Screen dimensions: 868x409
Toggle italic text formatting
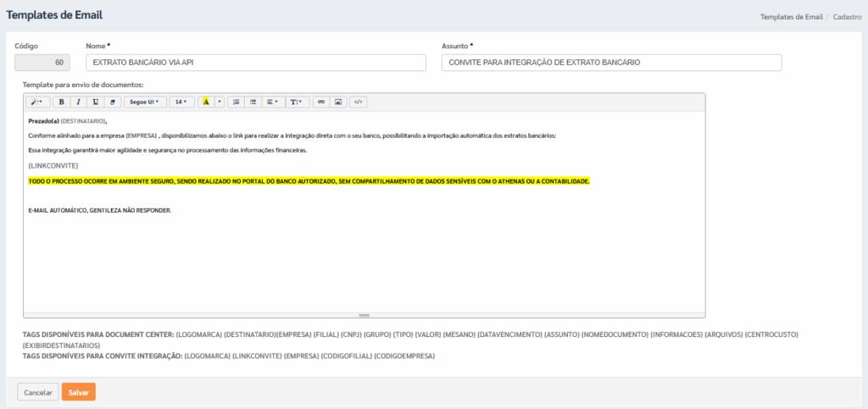point(78,102)
